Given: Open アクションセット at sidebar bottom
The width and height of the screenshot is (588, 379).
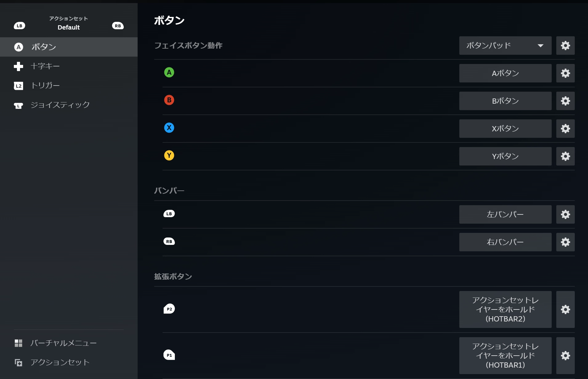Looking at the screenshot, I should [x=60, y=362].
